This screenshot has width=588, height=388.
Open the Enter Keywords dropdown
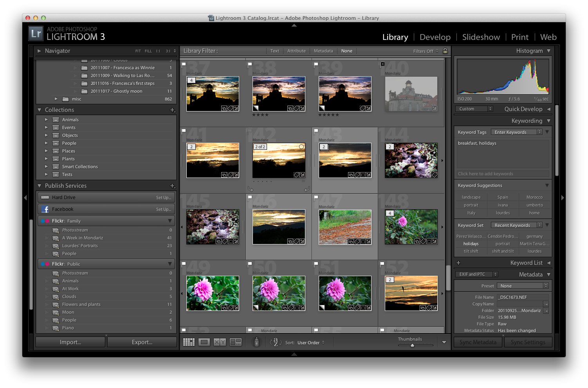click(x=517, y=132)
